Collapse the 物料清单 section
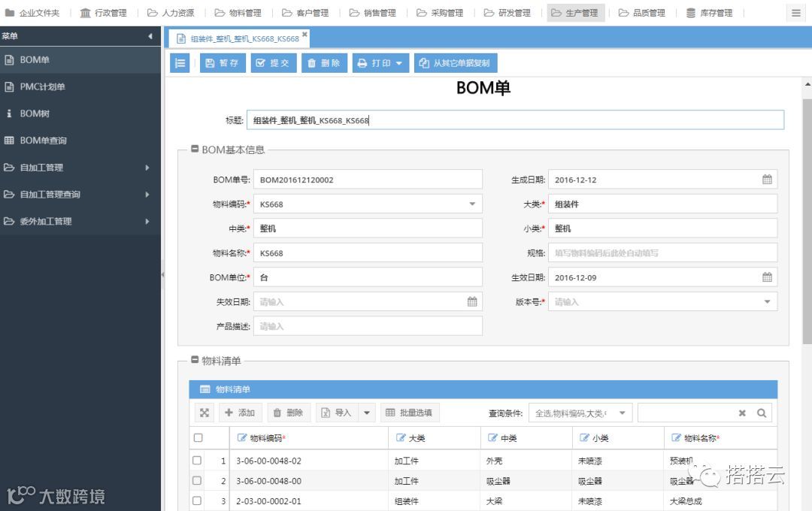The height and width of the screenshot is (511, 812). click(x=195, y=360)
